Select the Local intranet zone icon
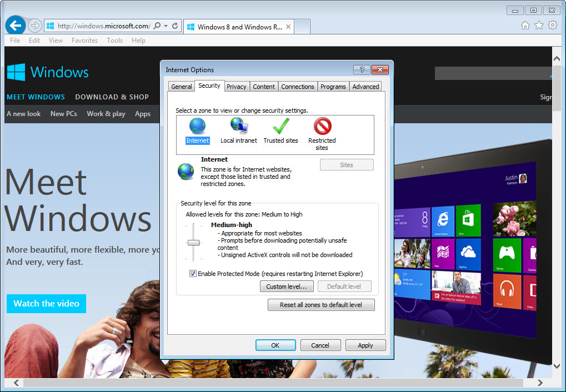This screenshot has width=566, height=392. point(239,125)
